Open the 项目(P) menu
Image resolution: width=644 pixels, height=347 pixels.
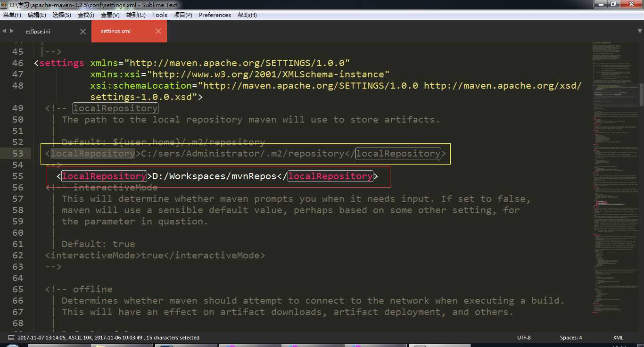point(183,15)
